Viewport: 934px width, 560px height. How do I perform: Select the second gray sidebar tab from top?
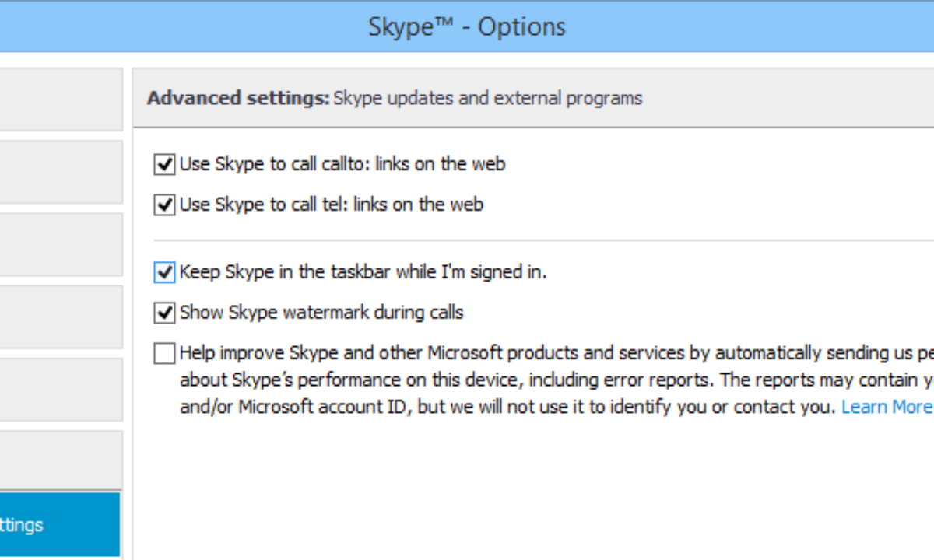pos(60,172)
